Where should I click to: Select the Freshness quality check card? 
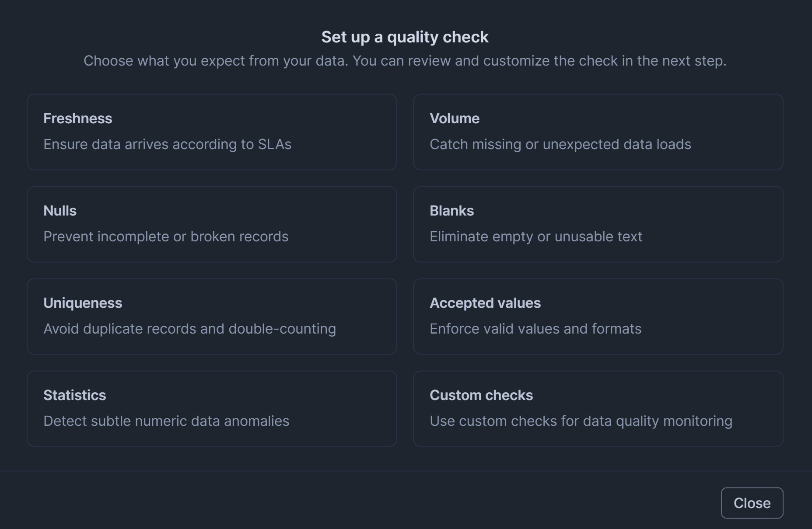coord(212,132)
